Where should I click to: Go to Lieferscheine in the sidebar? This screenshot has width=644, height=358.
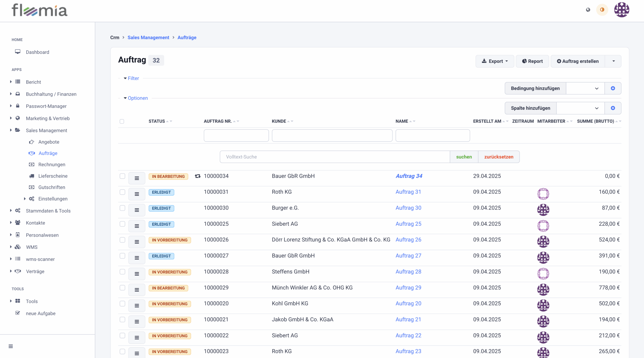tap(53, 176)
